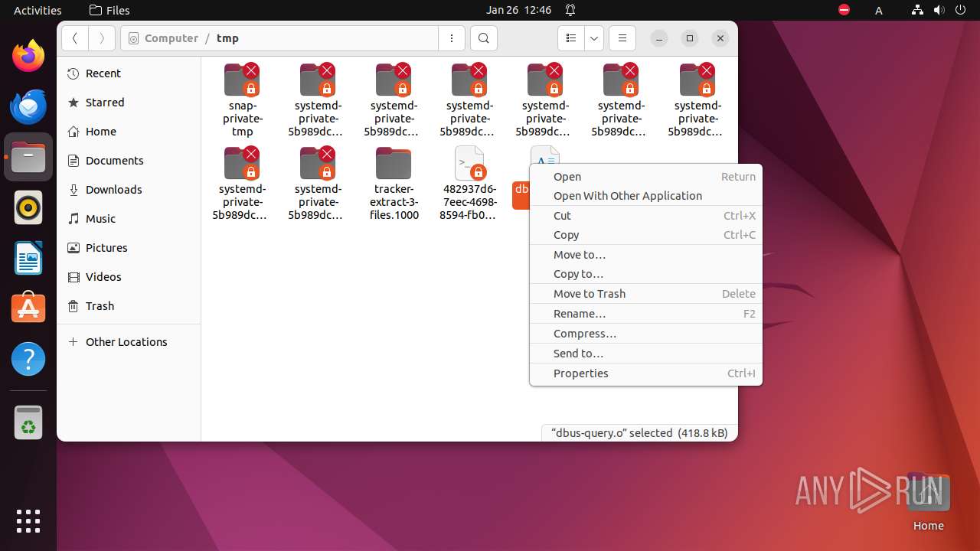The width and height of the screenshot is (980, 551).
Task: Open Documents in the sidebar
Action: click(x=129, y=161)
